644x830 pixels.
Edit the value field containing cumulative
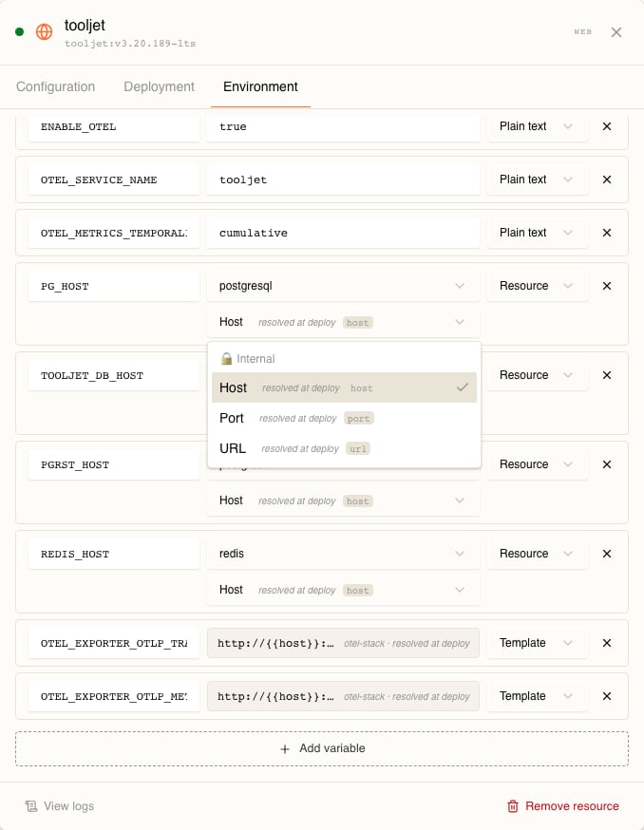(x=343, y=233)
